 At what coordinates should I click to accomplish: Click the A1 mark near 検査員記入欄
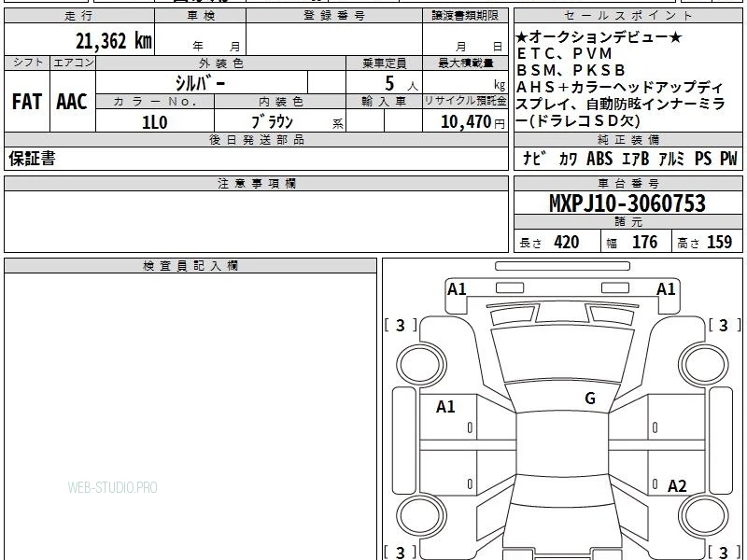(x=457, y=289)
